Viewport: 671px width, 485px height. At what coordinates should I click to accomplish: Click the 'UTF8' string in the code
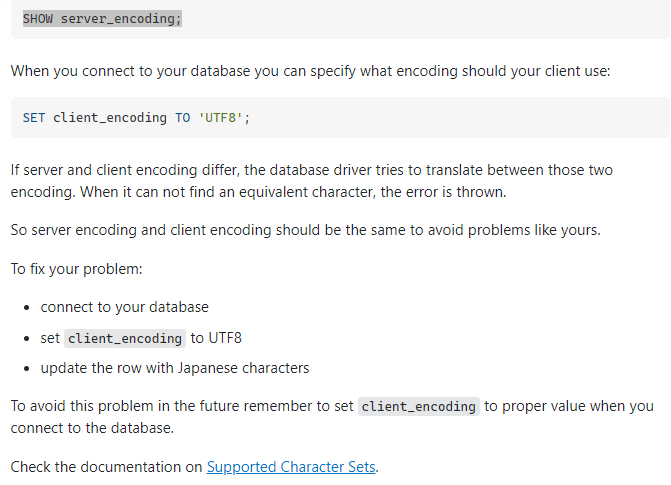coord(220,118)
